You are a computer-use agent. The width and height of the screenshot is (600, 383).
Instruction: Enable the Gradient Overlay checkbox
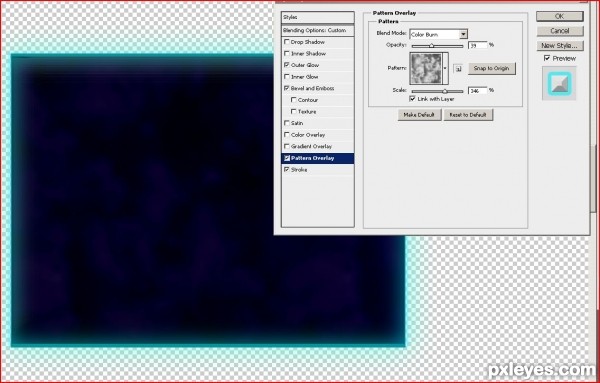(x=287, y=146)
